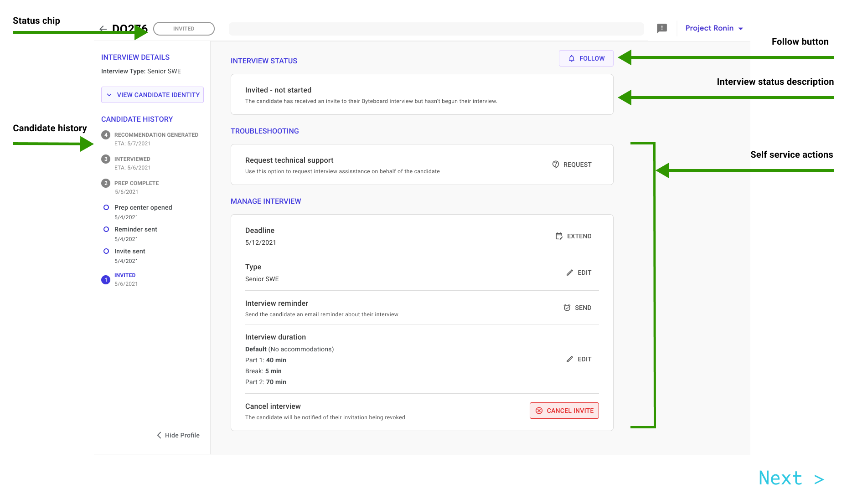Image resolution: width=847 pixels, height=504 pixels.
Task: Select step 3 Interviewed timeline marker
Action: (x=106, y=159)
